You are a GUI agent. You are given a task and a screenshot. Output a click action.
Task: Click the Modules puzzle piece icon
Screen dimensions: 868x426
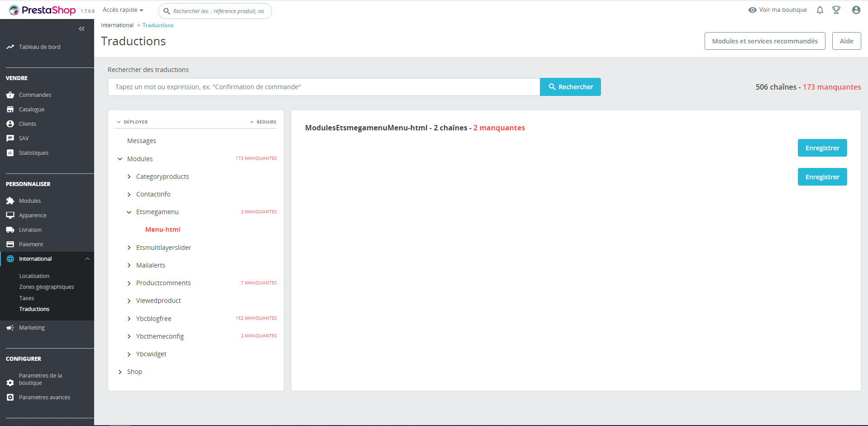point(10,201)
